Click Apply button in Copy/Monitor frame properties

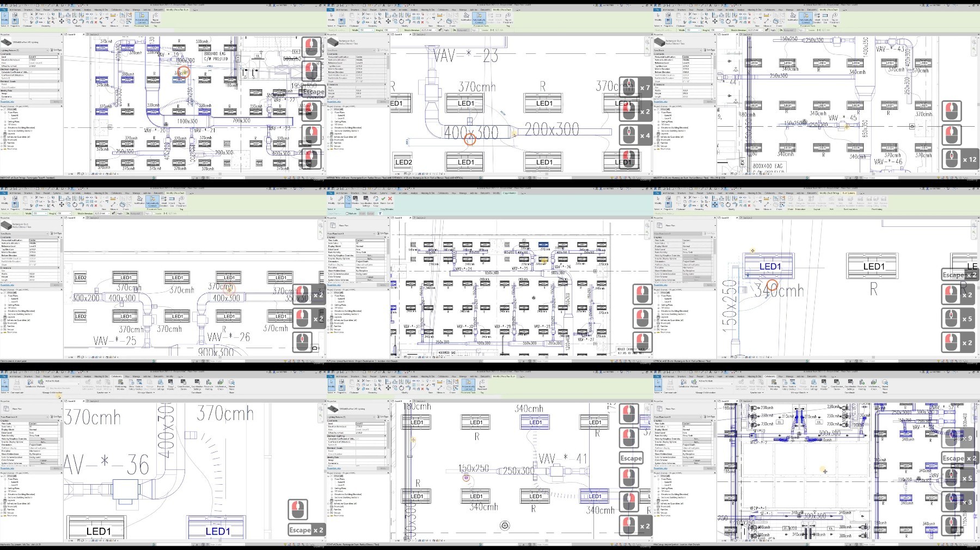click(383, 285)
